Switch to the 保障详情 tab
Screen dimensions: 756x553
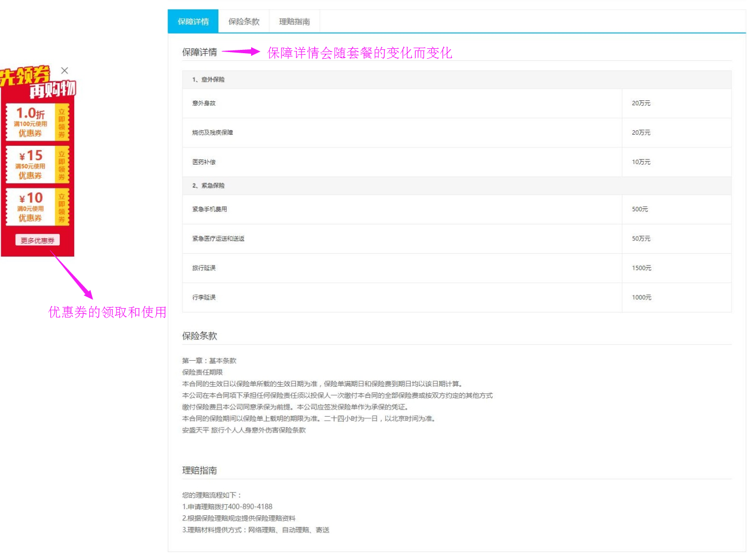193,22
